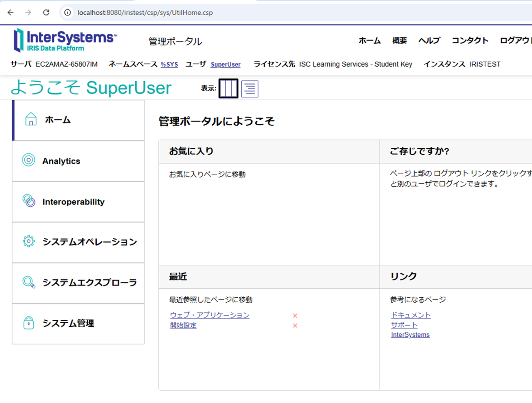The height and width of the screenshot is (403, 532).
Task: Go back with browser back arrow
Action: pos(11,13)
